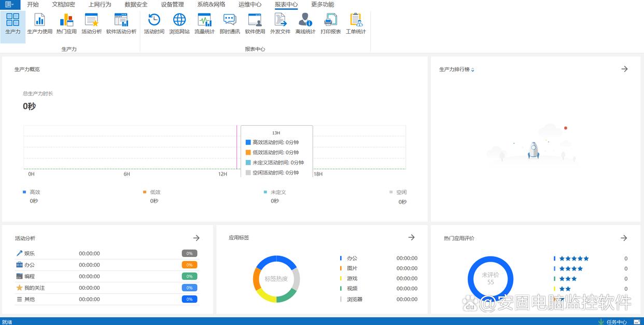Image resolution: width=644 pixels, height=325 pixels.
Task: Expand the 生产力排行榜 dropdown arrow
Action: click(x=473, y=70)
